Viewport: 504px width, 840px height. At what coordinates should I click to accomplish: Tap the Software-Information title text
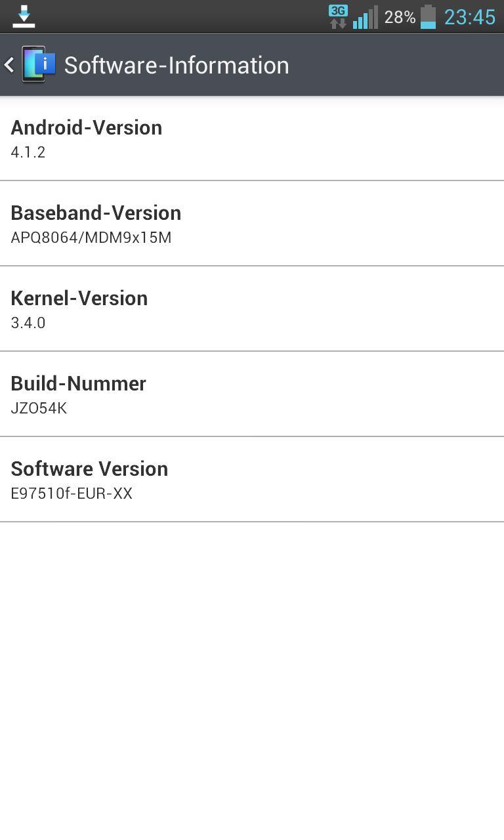177,65
